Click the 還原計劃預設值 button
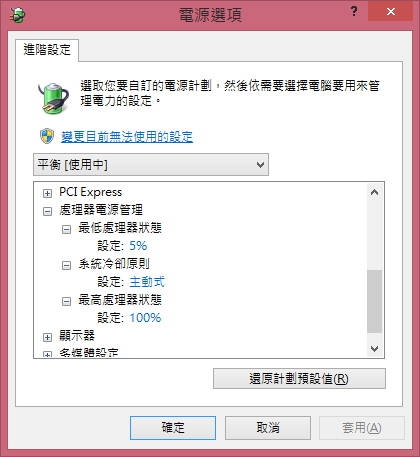Image resolution: width=420 pixels, height=457 pixels. (299, 379)
